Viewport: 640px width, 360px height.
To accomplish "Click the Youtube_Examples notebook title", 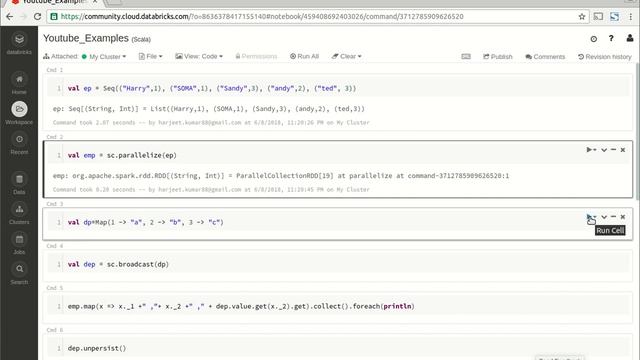I will click(x=86, y=38).
